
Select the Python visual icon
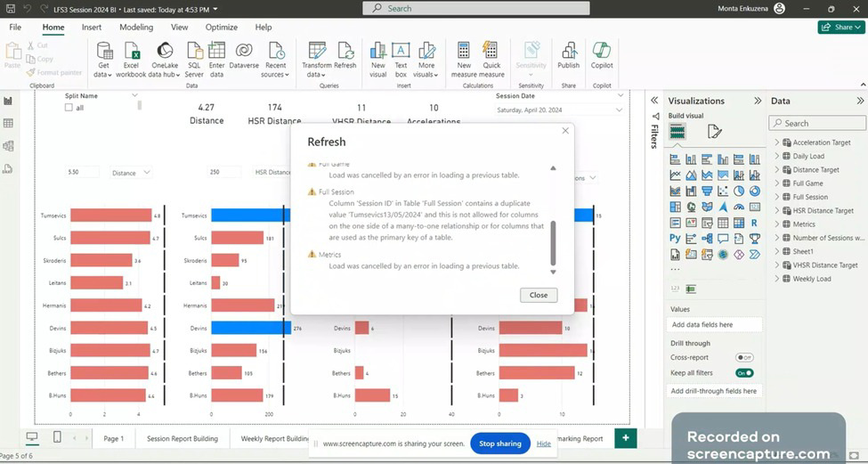675,238
